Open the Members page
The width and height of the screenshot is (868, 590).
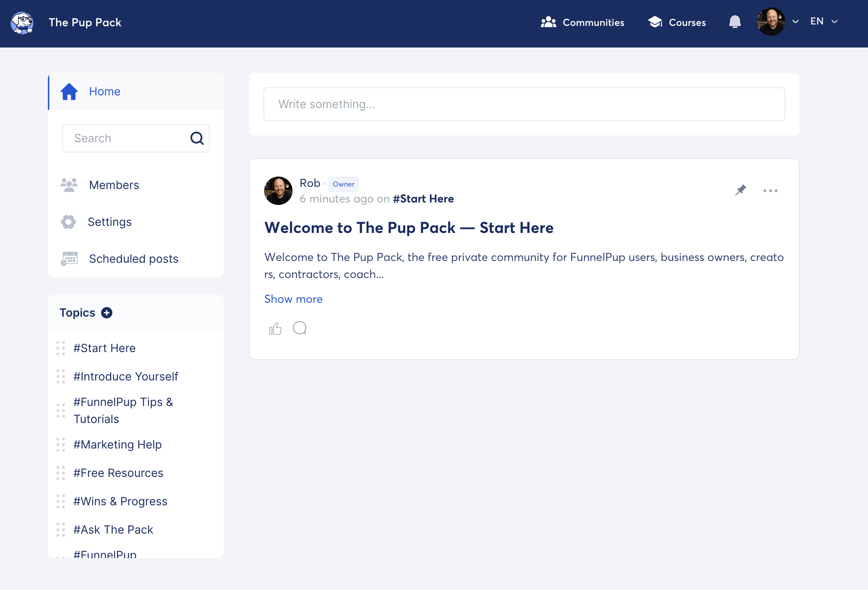(x=114, y=185)
